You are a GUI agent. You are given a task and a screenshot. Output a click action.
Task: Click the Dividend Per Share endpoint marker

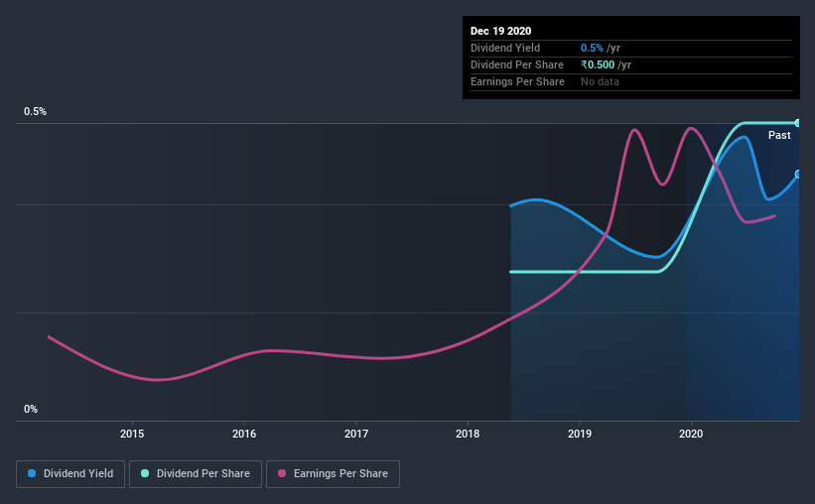[x=797, y=123]
